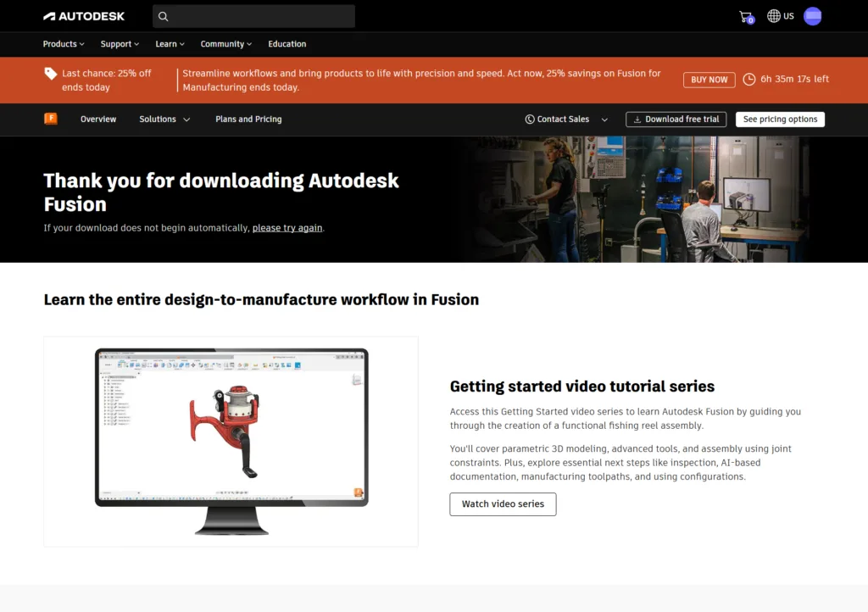The height and width of the screenshot is (612, 868).
Task: Click See pricing options button
Action: [x=780, y=119]
